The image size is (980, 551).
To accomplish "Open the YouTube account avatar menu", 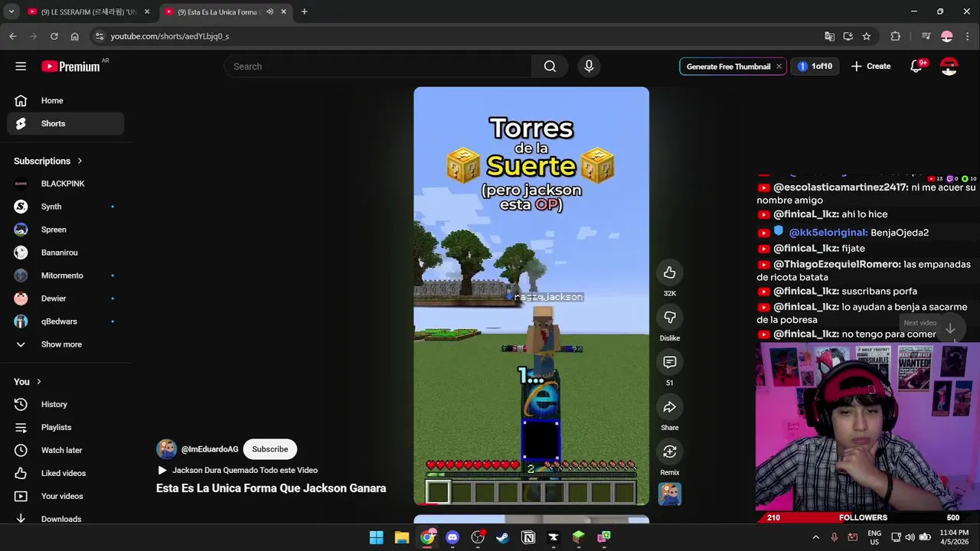I will click(x=949, y=67).
